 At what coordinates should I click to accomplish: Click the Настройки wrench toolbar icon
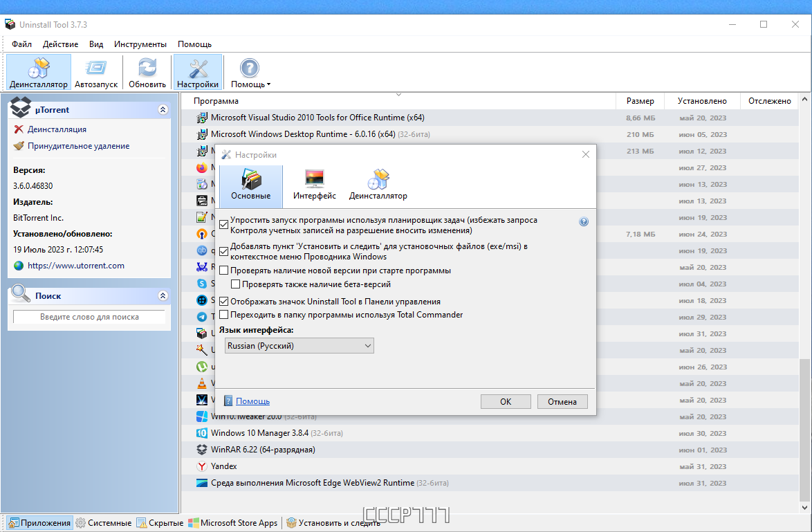pos(198,73)
